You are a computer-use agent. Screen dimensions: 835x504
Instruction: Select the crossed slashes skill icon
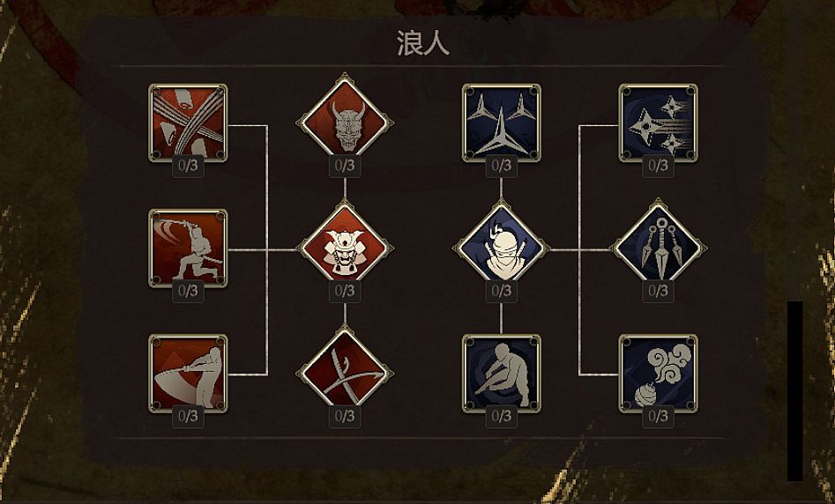pos(188,122)
